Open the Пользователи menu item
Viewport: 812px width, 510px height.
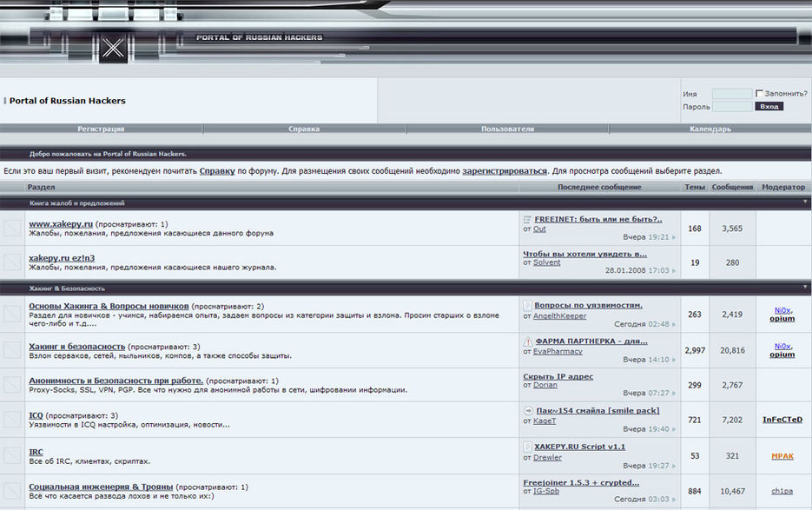coord(507,129)
